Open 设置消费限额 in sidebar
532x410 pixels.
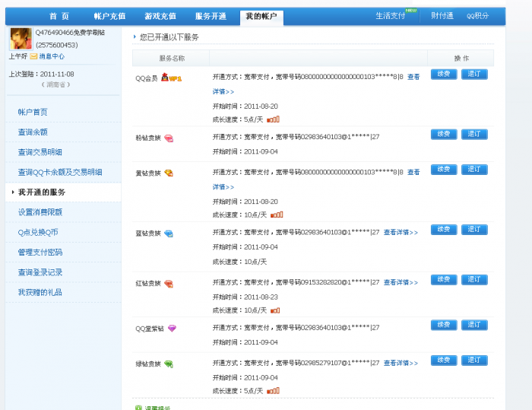40,212
